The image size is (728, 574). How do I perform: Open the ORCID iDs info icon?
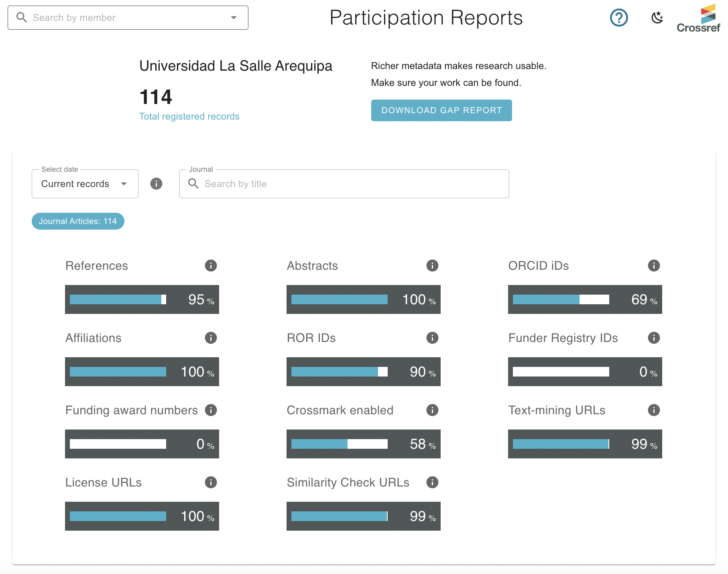pos(653,265)
